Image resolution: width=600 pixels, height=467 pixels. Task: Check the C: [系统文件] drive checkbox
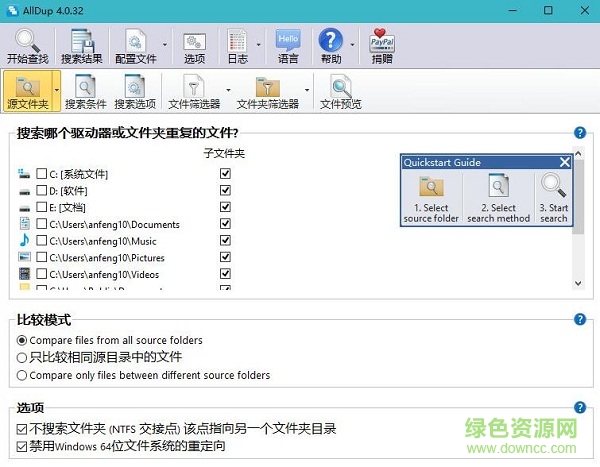tap(41, 173)
